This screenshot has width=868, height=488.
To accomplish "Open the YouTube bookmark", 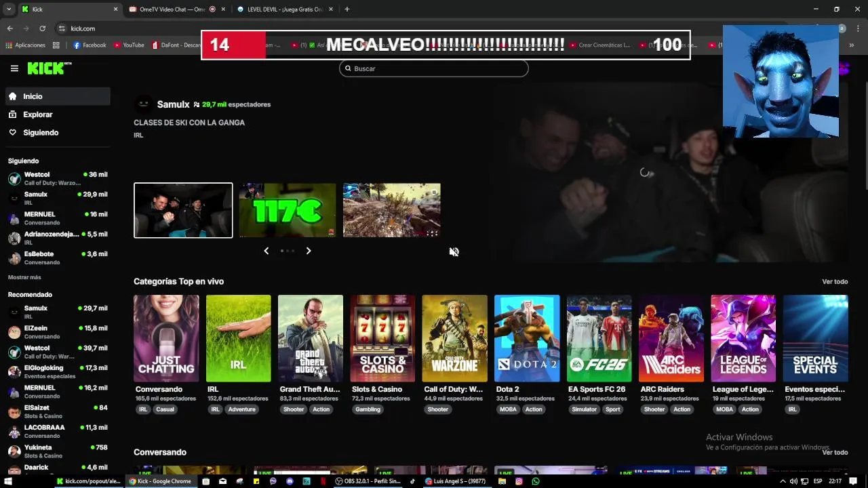I will tap(129, 45).
